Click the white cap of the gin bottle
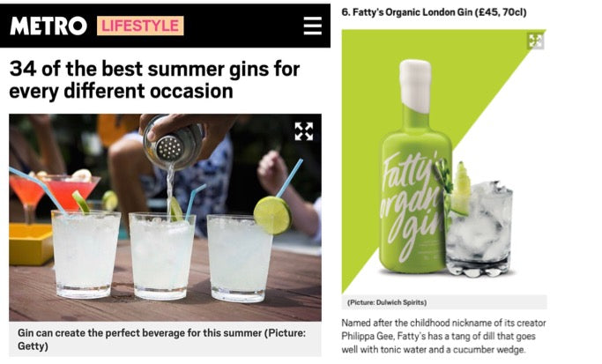 click(415, 86)
